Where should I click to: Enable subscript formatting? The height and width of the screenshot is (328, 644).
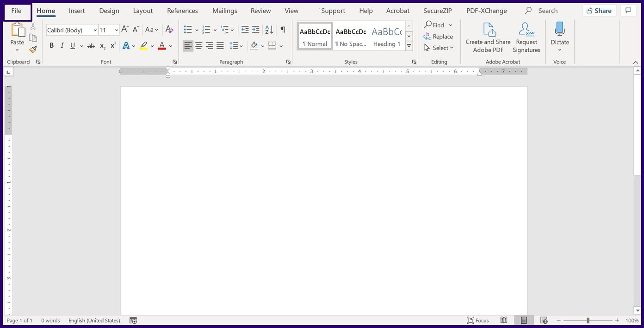102,46
